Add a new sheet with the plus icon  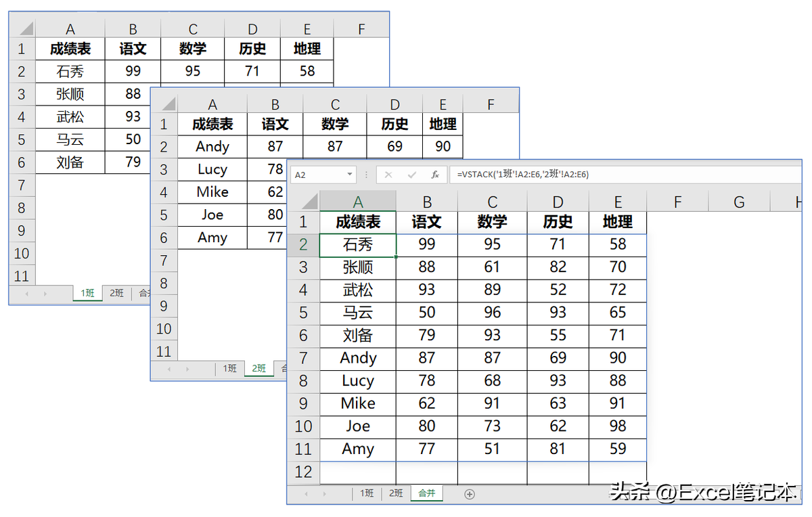[470, 494]
